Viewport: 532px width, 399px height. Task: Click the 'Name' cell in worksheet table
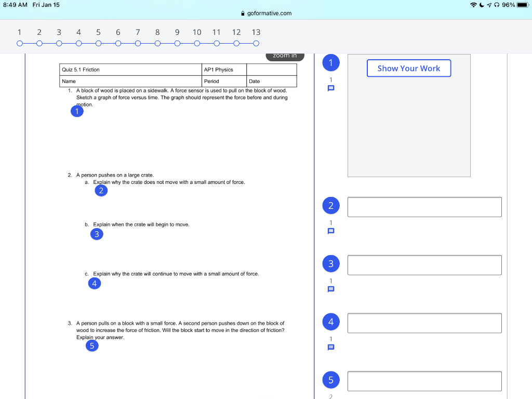[x=130, y=81]
